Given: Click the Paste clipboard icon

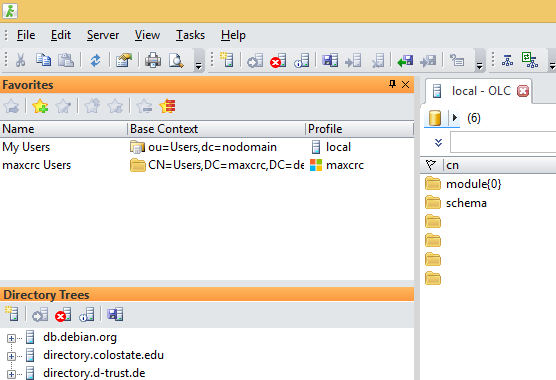Looking at the screenshot, I should 66,60.
